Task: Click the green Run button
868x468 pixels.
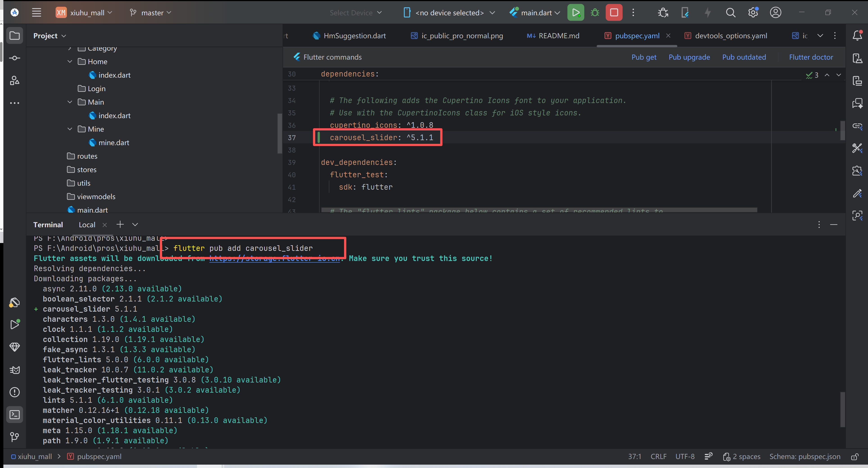Action: (x=576, y=13)
